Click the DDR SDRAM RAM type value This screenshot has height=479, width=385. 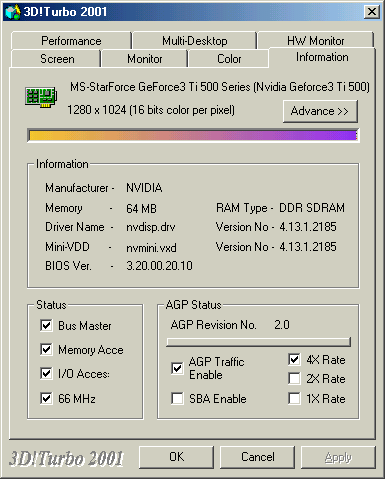click(x=312, y=208)
